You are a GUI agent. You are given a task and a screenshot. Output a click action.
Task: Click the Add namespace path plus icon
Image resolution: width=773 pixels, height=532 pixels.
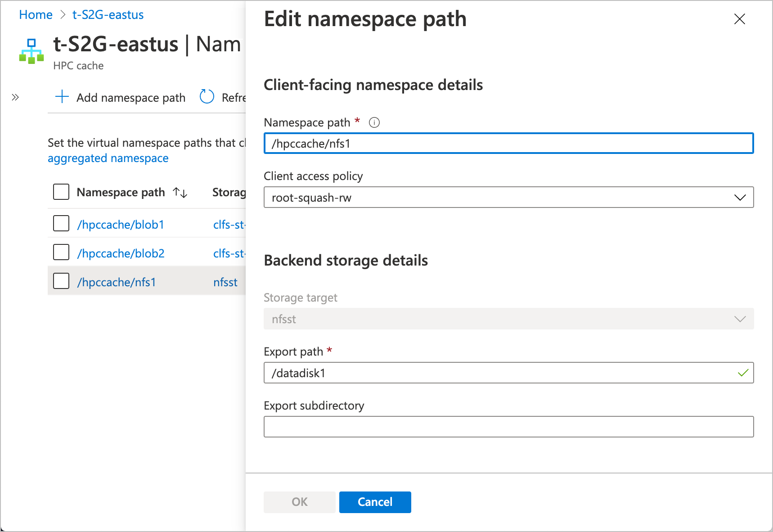tap(61, 97)
